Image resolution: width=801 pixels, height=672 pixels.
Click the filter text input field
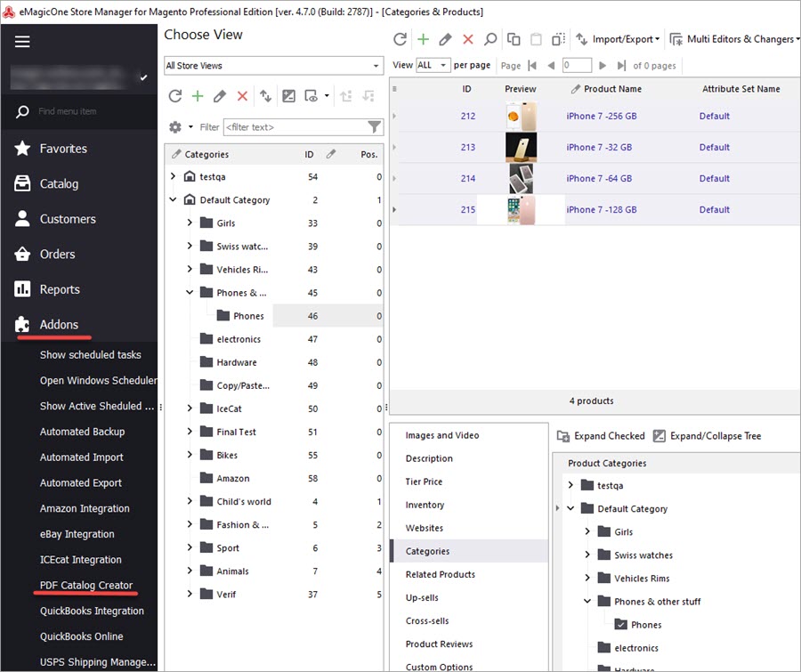point(295,127)
